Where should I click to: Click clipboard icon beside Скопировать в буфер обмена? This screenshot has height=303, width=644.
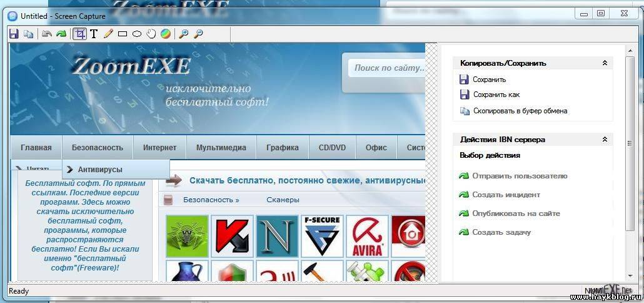point(465,111)
